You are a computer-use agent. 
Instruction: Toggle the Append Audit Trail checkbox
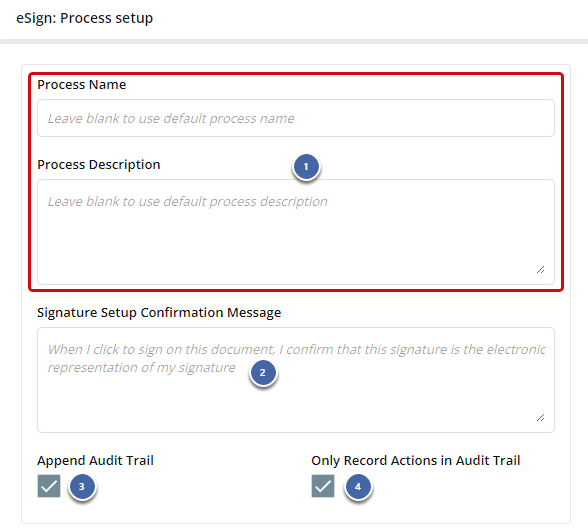(x=49, y=486)
